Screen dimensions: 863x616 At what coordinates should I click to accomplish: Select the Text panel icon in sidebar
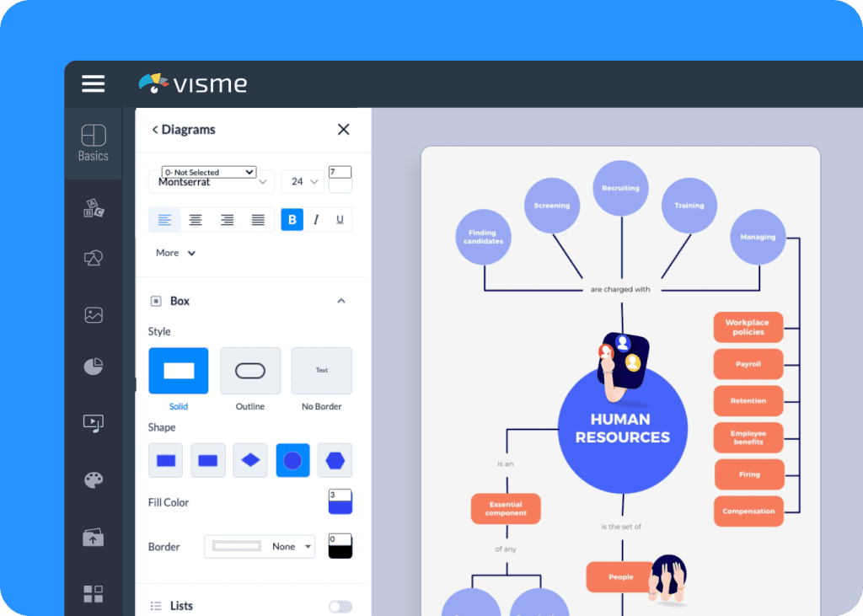pyautogui.click(x=93, y=208)
